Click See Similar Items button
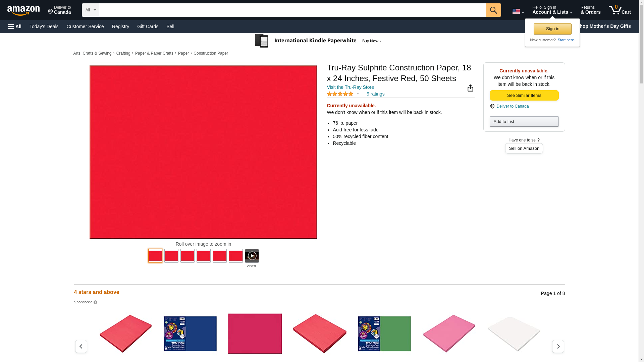The image size is (644, 362). pyautogui.click(x=524, y=96)
